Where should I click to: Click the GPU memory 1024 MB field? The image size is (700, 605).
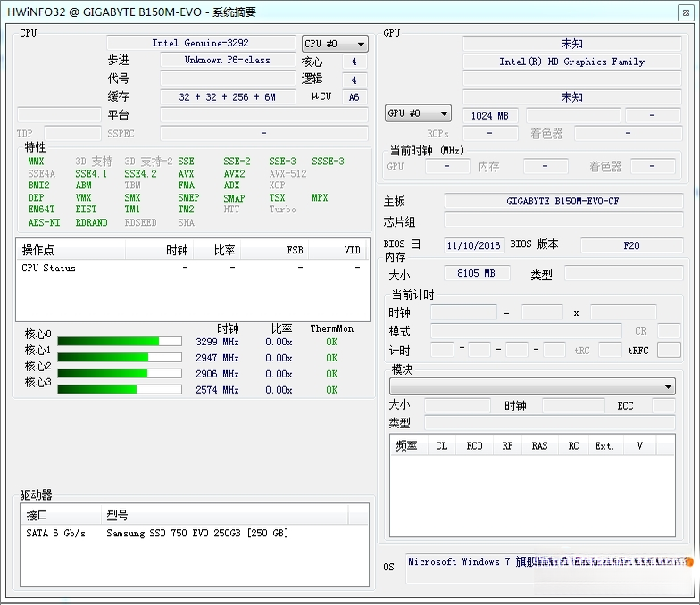(x=490, y=116)
